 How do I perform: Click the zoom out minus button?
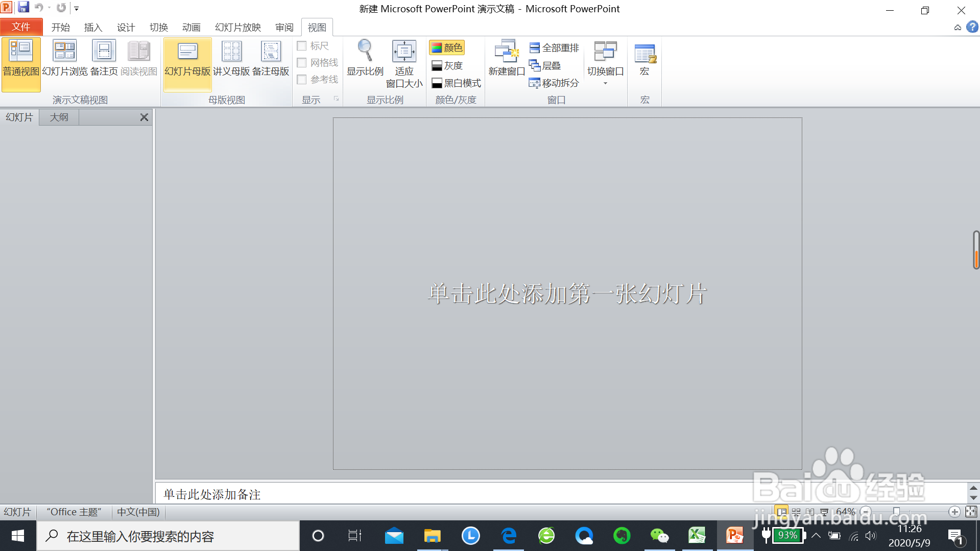(866, 512)
